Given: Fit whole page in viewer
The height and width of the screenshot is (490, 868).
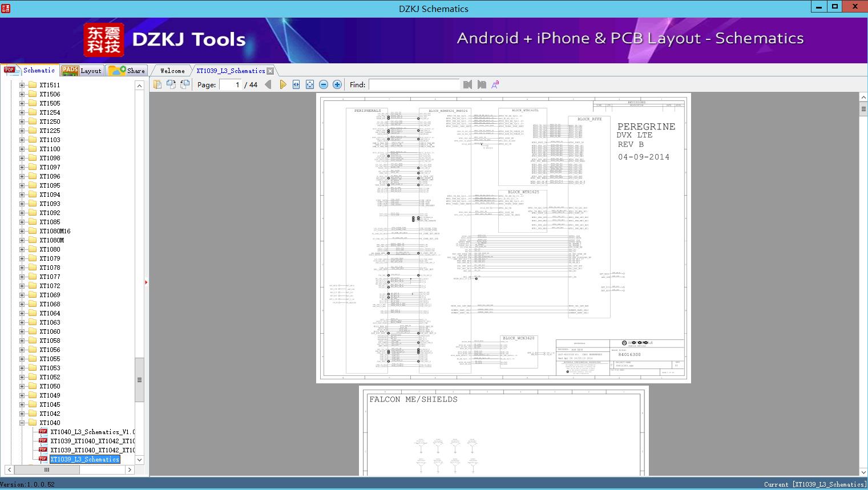Looking at the screenshot, I should point(310,84).
